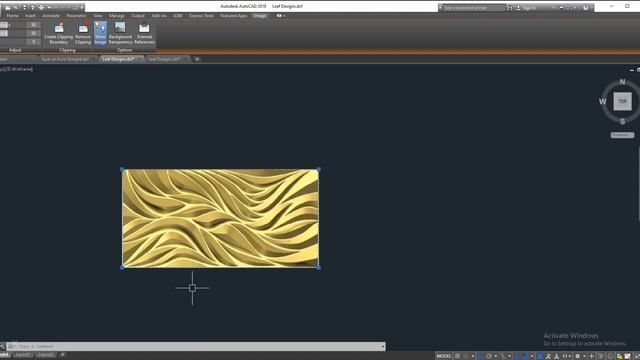This screenshot has width=640, height=360.
Task: Switch to the rightmost Leaf Designs.dxf* file tab
Action: tap(167, 59)
